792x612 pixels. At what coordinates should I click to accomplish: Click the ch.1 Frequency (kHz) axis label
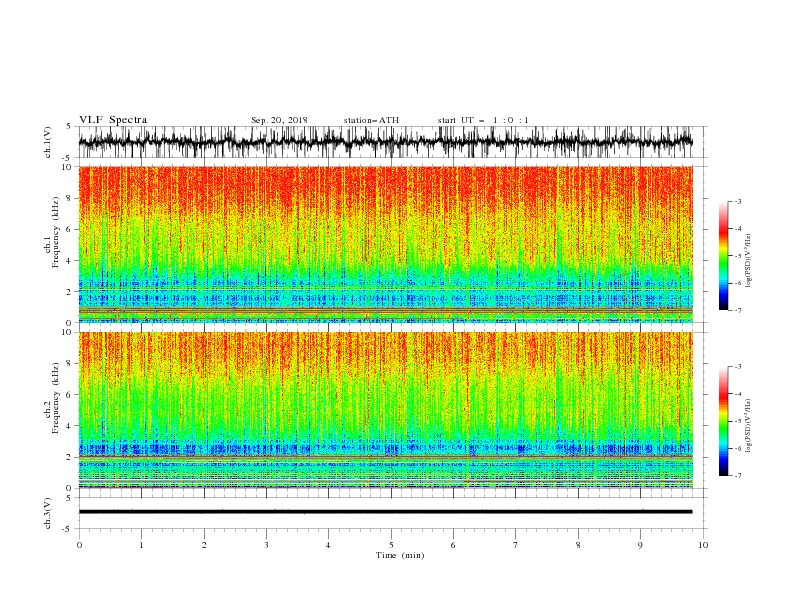[x=52, y=233]
